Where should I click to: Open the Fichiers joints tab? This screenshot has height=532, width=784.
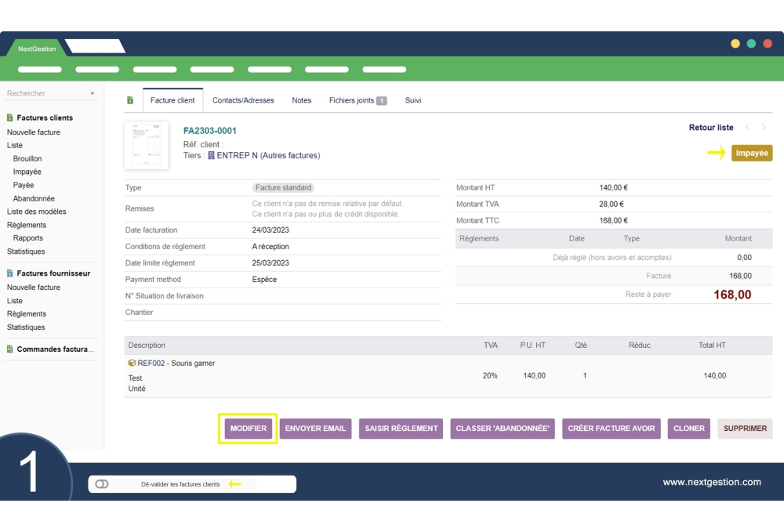[x=357, y=100]
